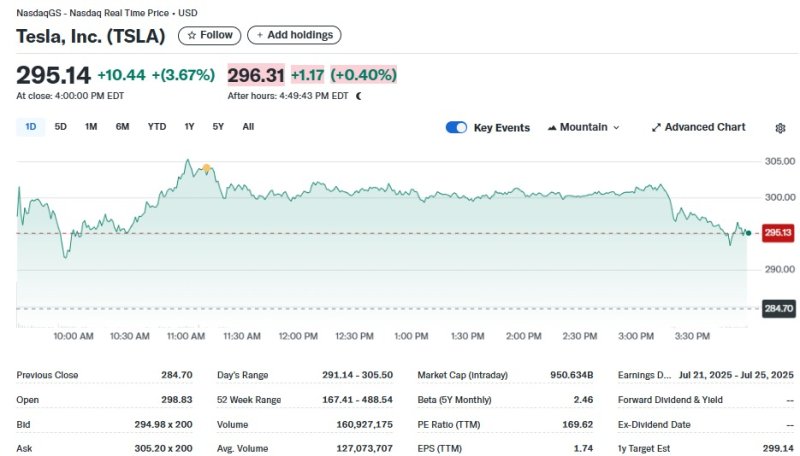Click the after-hours moon icon
The height and width of the screenshot is (456, 800).
359,96
